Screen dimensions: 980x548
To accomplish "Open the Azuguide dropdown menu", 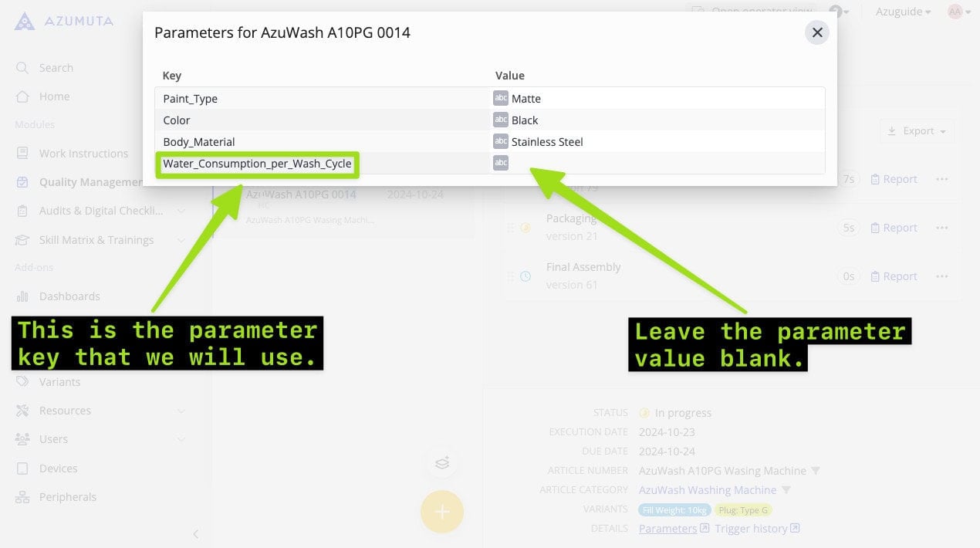I will (x=902, y=12).
